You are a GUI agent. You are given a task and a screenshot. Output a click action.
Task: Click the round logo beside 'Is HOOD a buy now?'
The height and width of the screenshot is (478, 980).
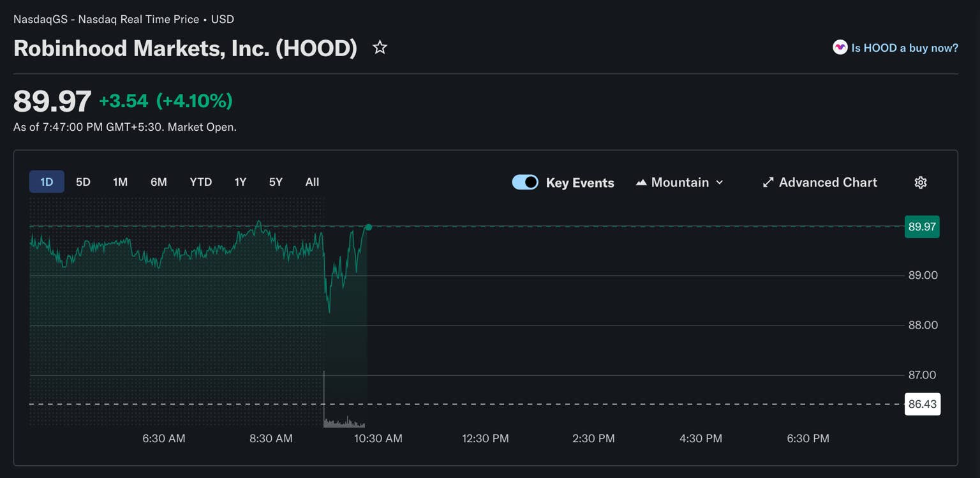click(x=840, y=48)
